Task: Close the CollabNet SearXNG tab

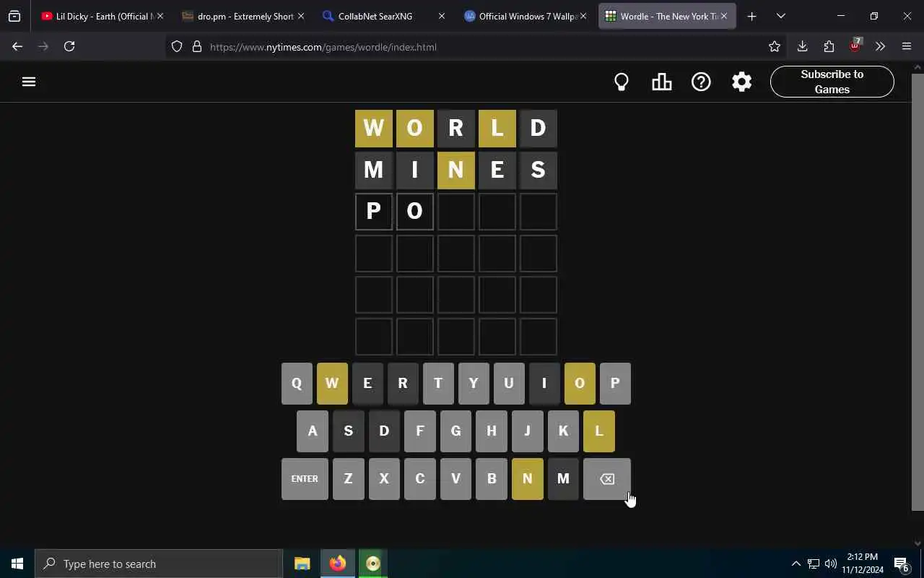Action: tap(442, 16)
